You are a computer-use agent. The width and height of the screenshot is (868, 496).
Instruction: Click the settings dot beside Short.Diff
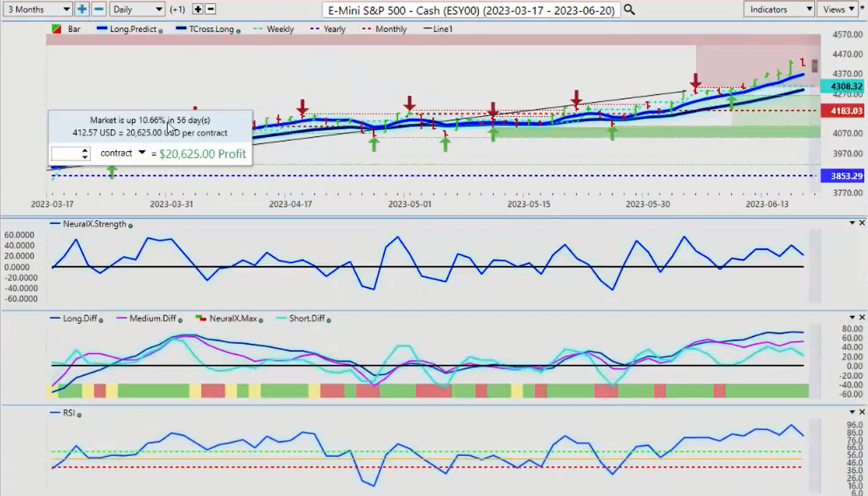point(328,320)
